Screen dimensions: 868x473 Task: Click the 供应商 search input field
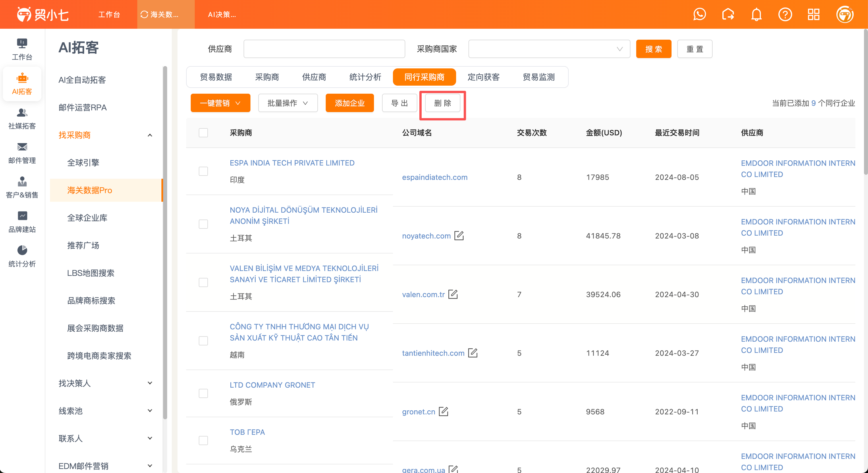point(324,49)
